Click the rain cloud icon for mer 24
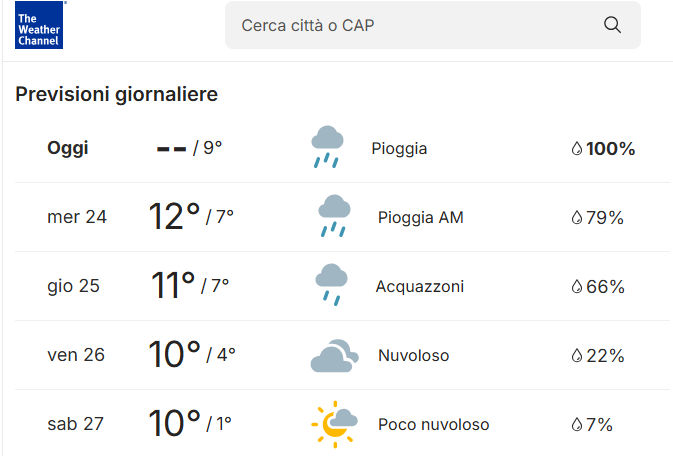 [x=333, y=217]
